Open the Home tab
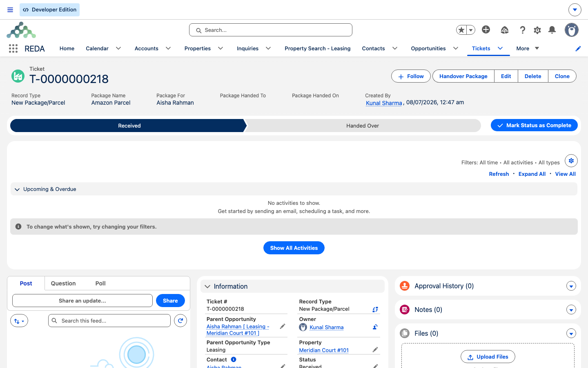Viewport: 588px width, 368px height. [x=67, y=48]
